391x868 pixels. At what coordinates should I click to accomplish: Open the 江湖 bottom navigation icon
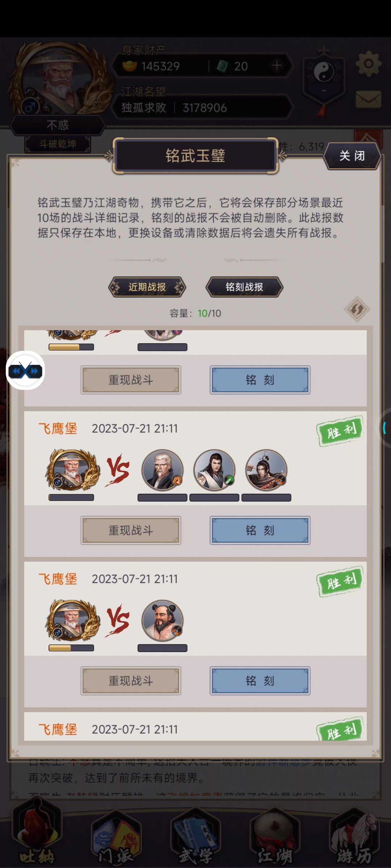click(274, 837)
